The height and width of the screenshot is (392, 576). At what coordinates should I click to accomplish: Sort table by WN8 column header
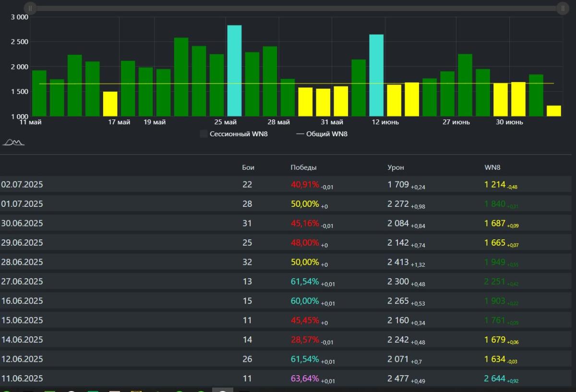tap(492, 167)
